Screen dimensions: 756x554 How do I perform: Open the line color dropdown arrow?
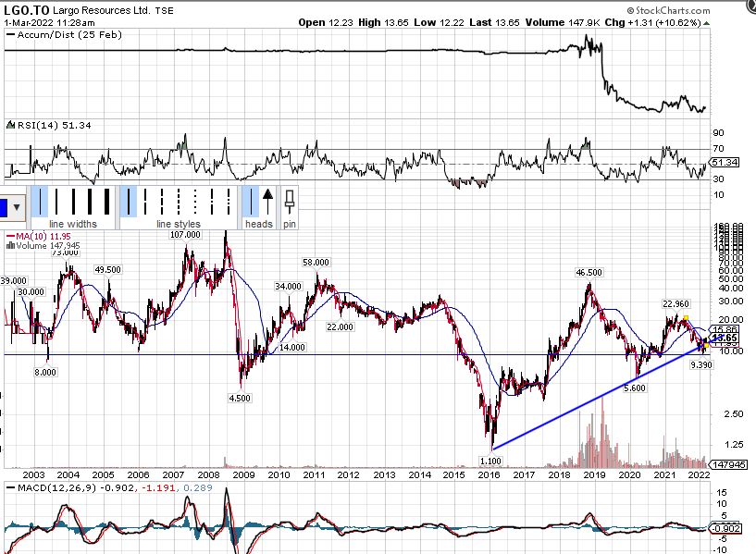17,207
